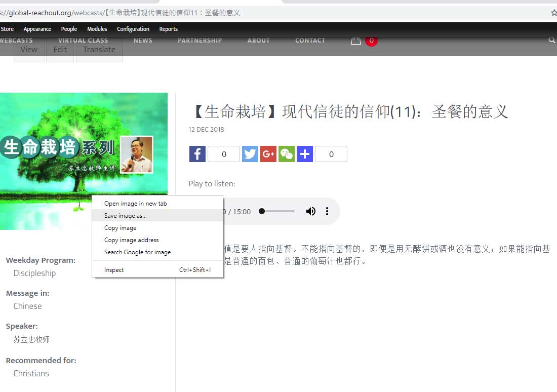
Task: Share the page on Twitter
Action: point(250,154)
